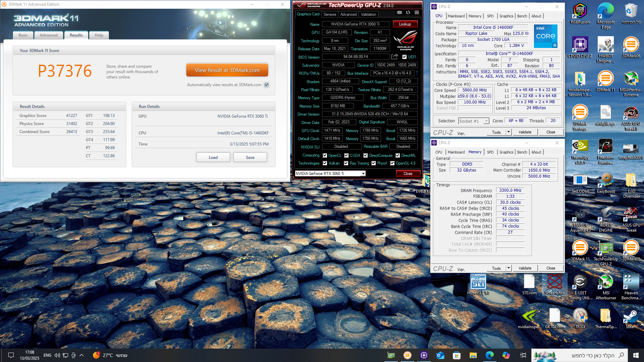Open the HyperSLI 1.0 desktop icon
The width and height of the screenshot is (644, 362).
pos(478,284)
